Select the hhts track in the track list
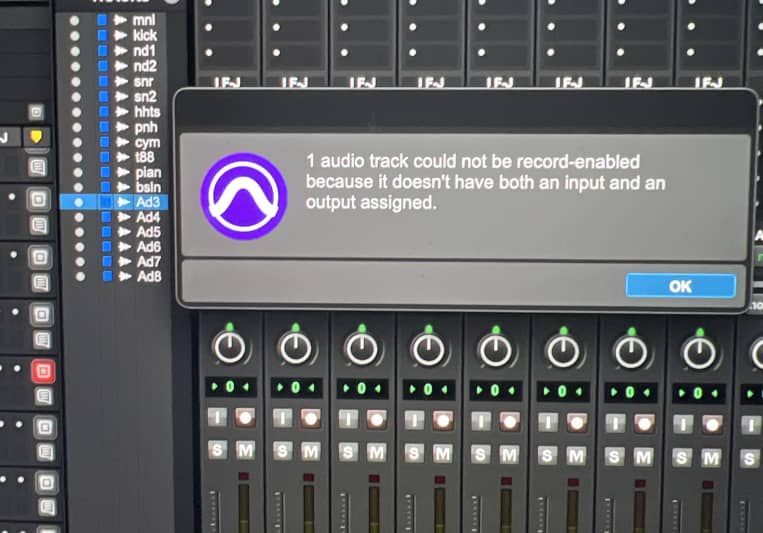This screenshot has width=763, height=533. 147,112
